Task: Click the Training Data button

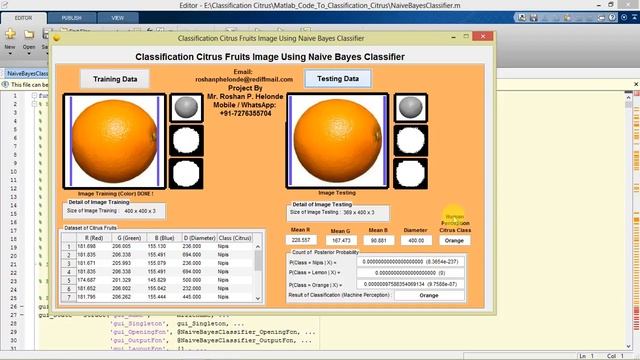Action: click(x=115, y=79)
